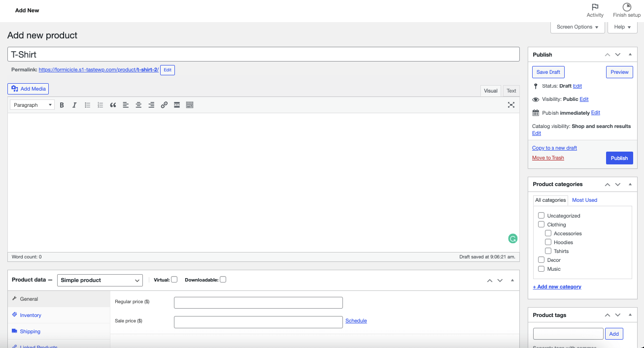Insert the Read More tag
The height and width of the screenshot is (348, 644).
click(x=177, y=105)
